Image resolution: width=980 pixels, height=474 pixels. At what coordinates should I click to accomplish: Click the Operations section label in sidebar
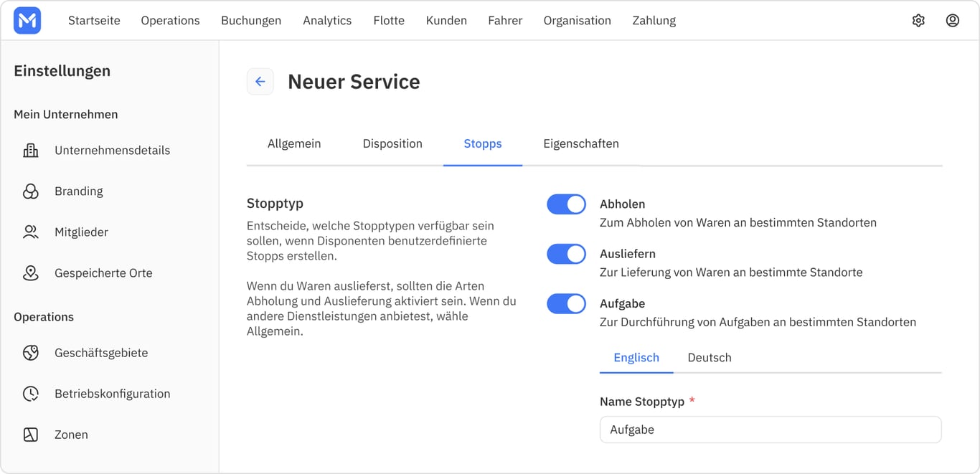[x=44, y=317]
